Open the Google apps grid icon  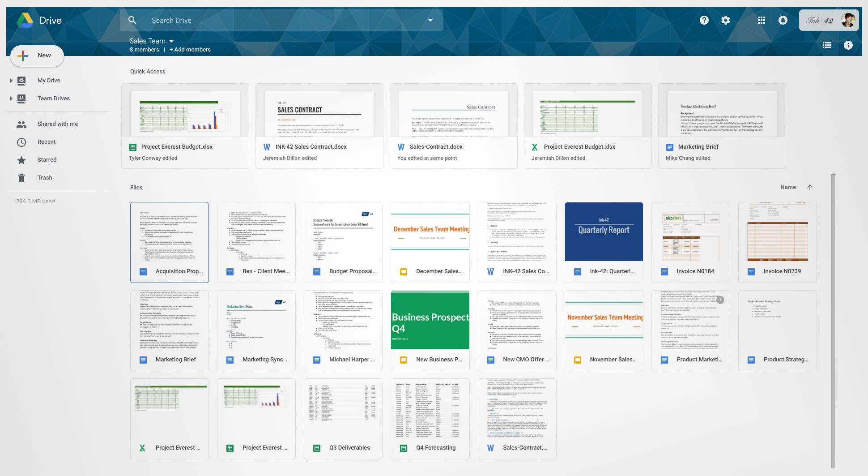[761, 20]
